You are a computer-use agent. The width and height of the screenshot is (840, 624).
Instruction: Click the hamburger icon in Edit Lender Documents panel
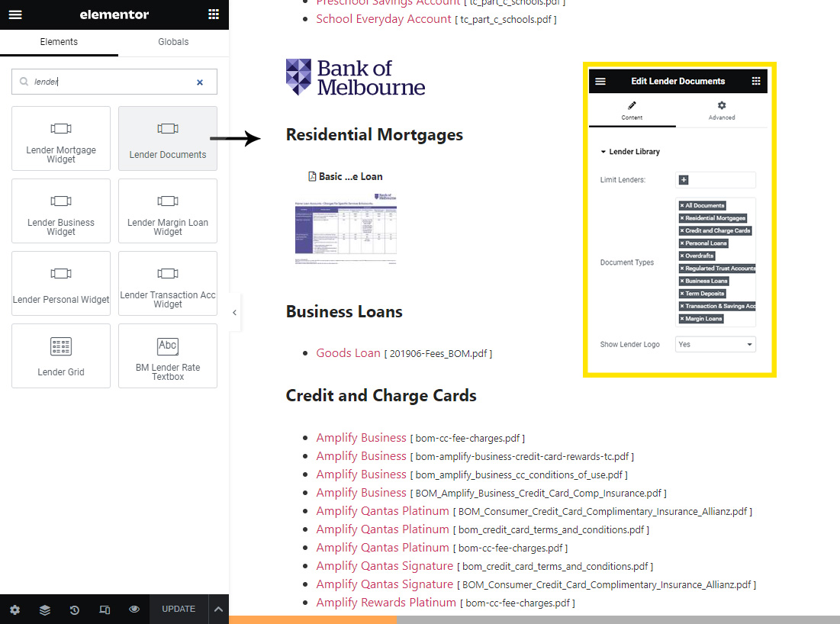(600, 82)
